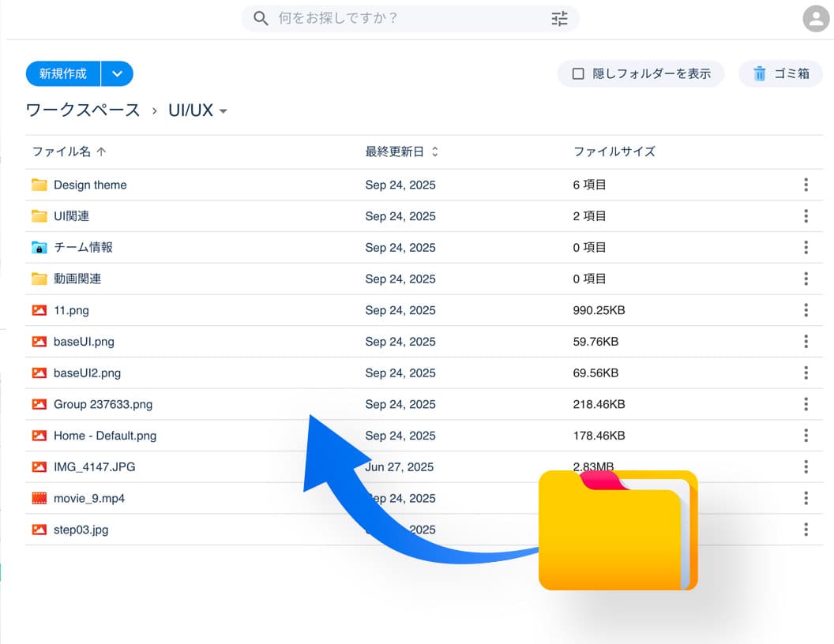Open more options for 11.png
834x644 pixels.
pos(806,310)
